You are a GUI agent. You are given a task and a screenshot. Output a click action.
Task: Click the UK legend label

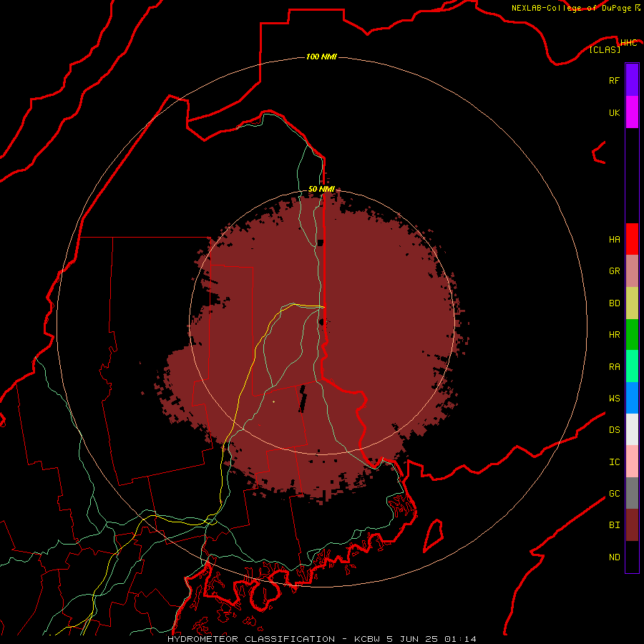[x=614, y=113]
